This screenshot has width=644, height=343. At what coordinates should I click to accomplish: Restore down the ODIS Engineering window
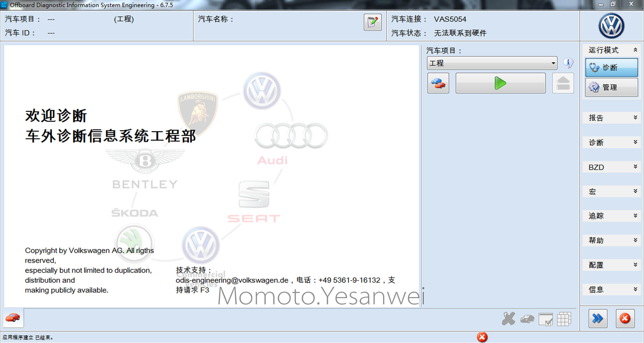pyautogui.click(x=613, y=4)
